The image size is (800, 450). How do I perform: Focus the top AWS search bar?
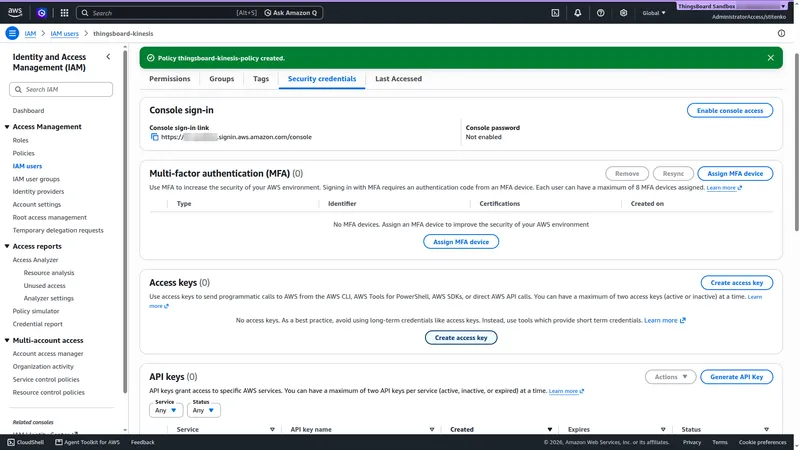pos(168,13)
